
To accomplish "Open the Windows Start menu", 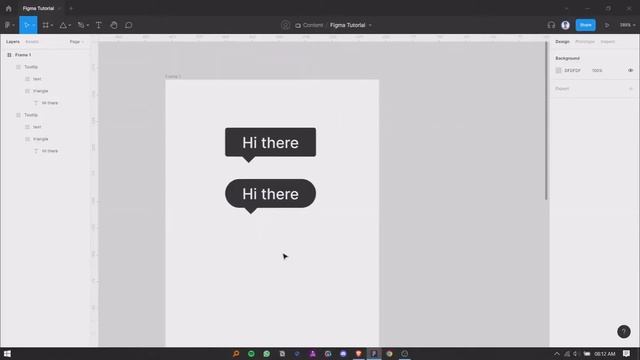I will tap(7, 353).
